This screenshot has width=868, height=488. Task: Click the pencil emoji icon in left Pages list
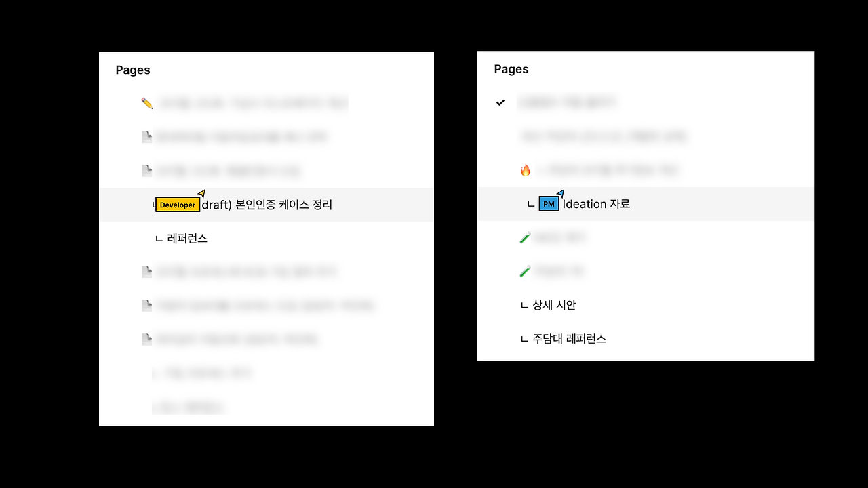(x=147, y=103)
